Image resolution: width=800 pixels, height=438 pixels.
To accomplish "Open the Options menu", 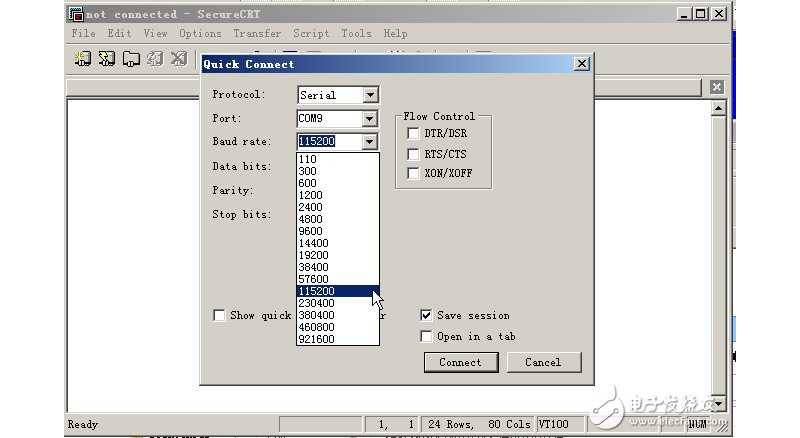I will coord(200,33).
